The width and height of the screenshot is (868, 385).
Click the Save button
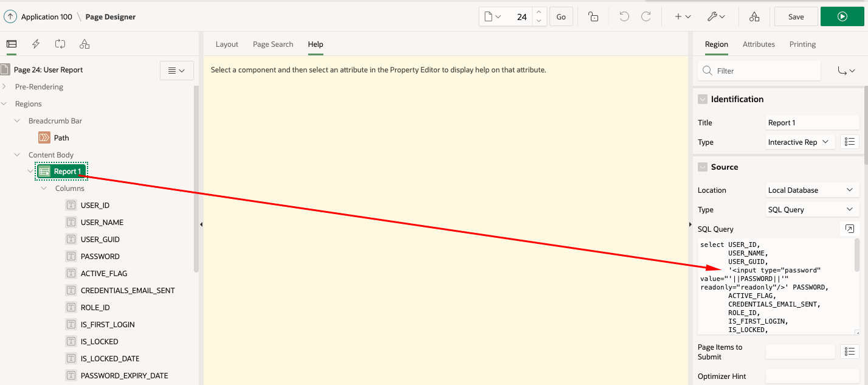pos(796,16)
